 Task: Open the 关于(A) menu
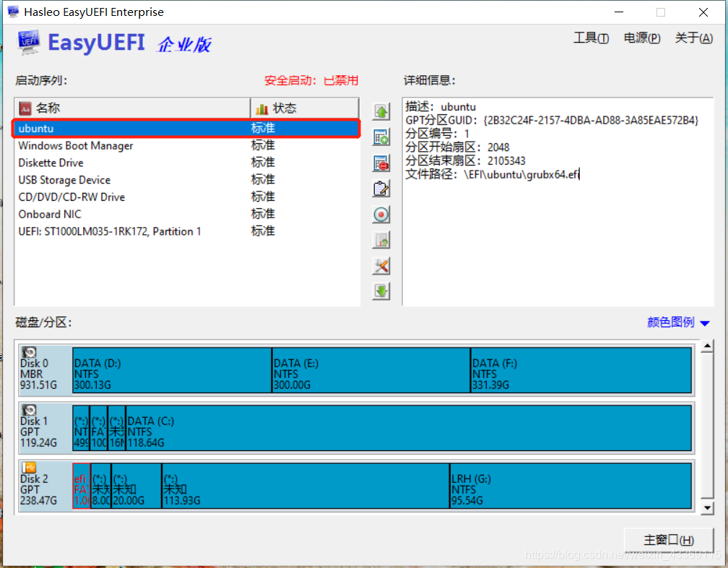[x=693, y=38]
